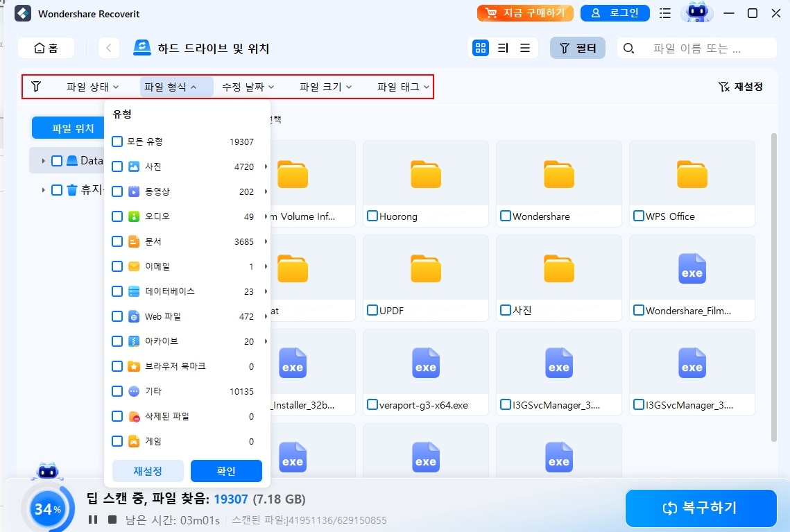Viewport: 790px width, 532px height.
Task: Switch to grid thumbnail view icon
Action: (x=481, y=48)
